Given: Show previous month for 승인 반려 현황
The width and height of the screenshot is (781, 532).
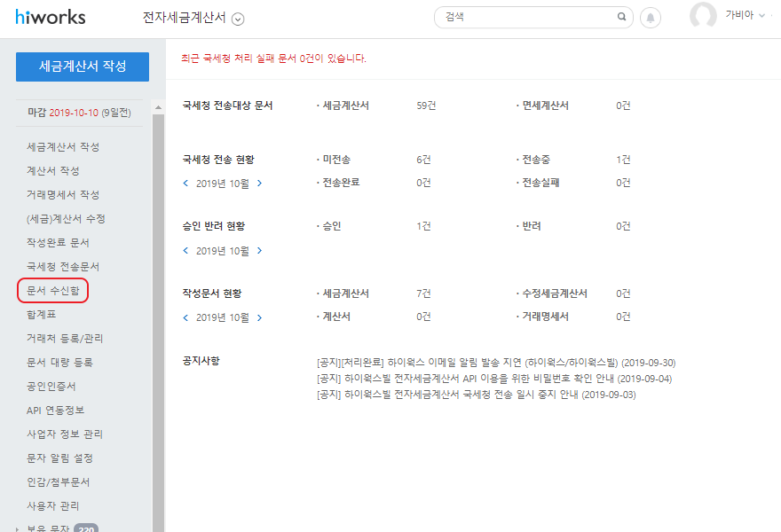Looking at the screenshot, I should tap(185, 251).
